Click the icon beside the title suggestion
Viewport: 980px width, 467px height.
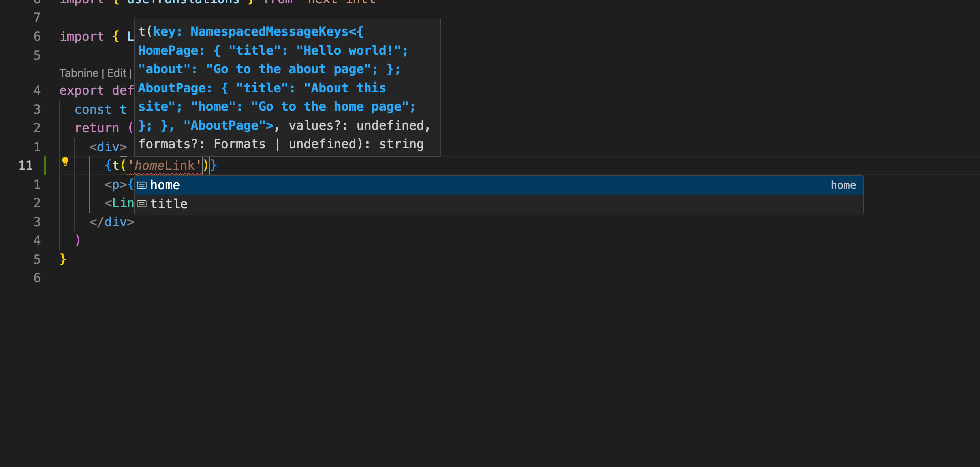[142, 204]
